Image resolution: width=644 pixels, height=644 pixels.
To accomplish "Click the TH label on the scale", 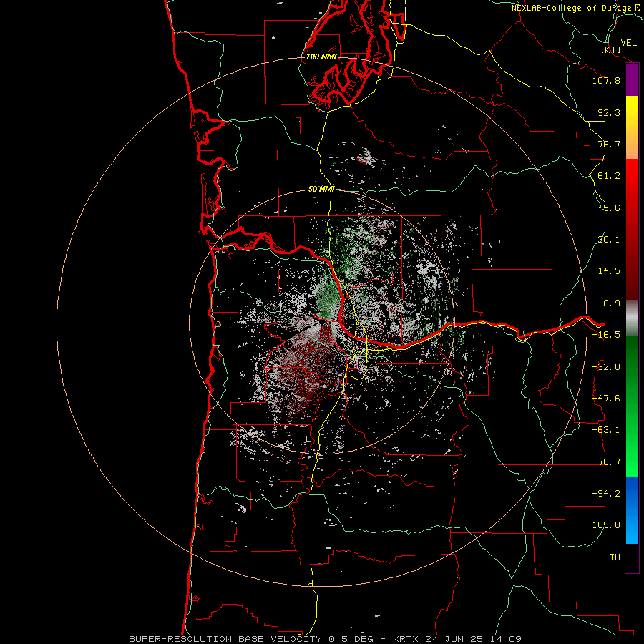I will tap(615, 557).
